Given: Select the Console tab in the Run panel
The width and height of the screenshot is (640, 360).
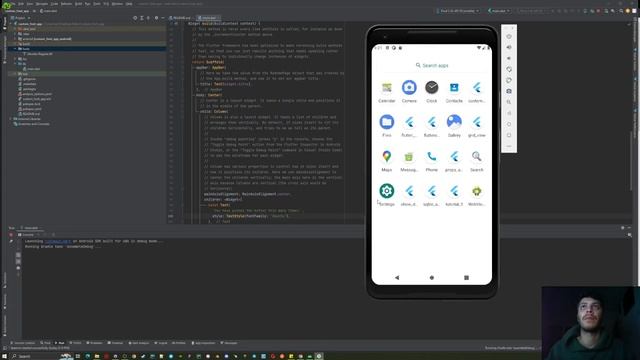Looking at the screenshot, I should [x=26, y=235].
